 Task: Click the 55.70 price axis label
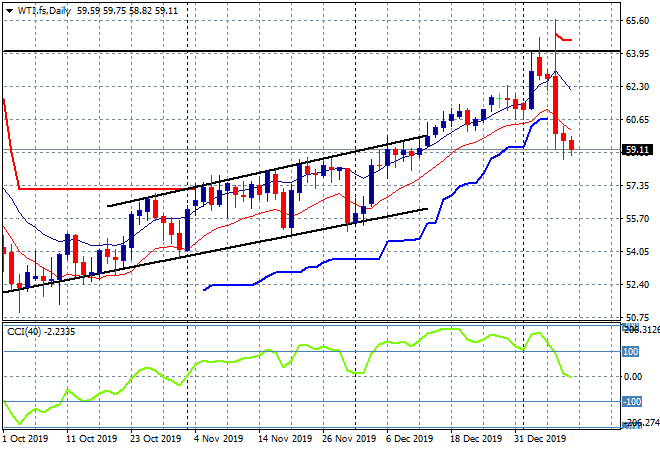637,219
